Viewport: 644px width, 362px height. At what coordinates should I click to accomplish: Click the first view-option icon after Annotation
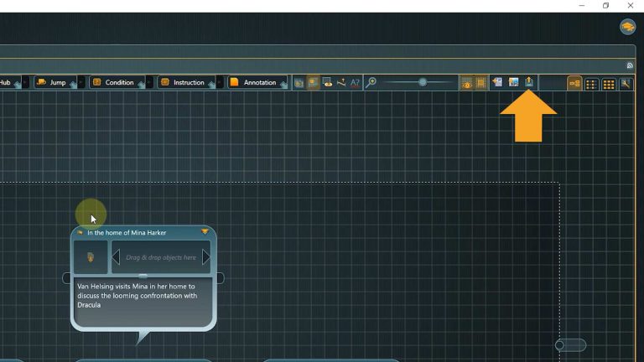coord(299,83)
